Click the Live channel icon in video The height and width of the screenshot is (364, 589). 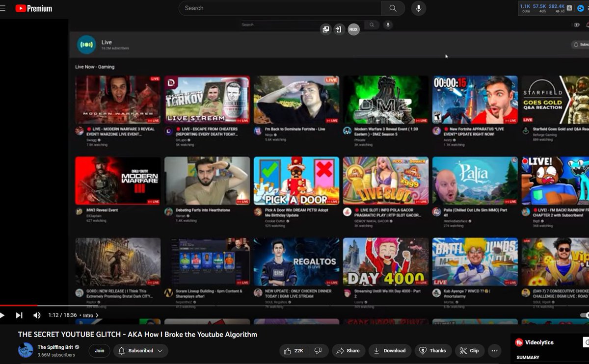[x=86, y=45]
